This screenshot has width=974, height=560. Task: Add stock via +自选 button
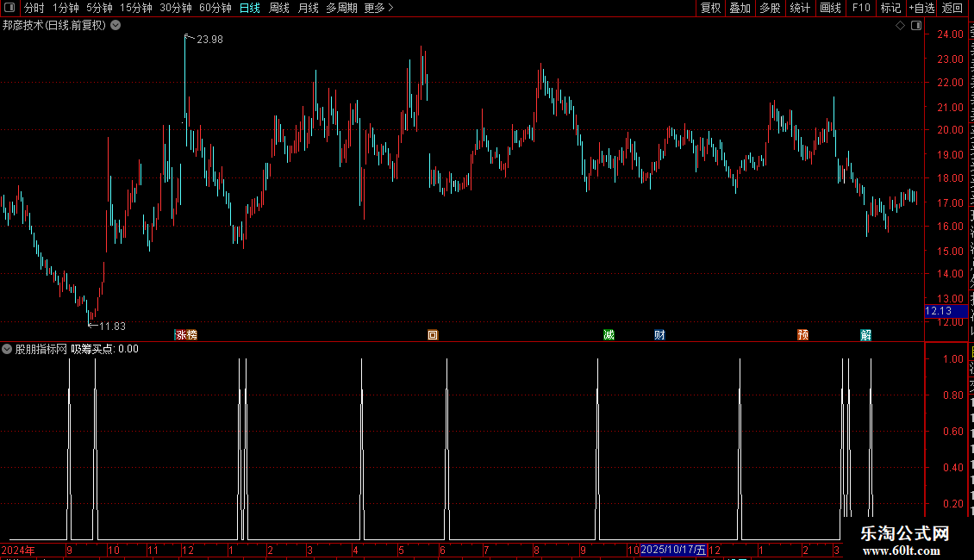[921, 8]
